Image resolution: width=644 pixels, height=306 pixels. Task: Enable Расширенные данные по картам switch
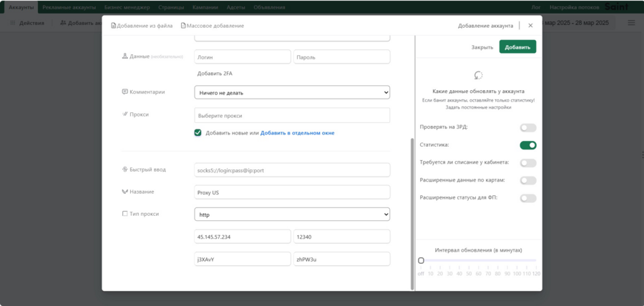click(528, 180)
